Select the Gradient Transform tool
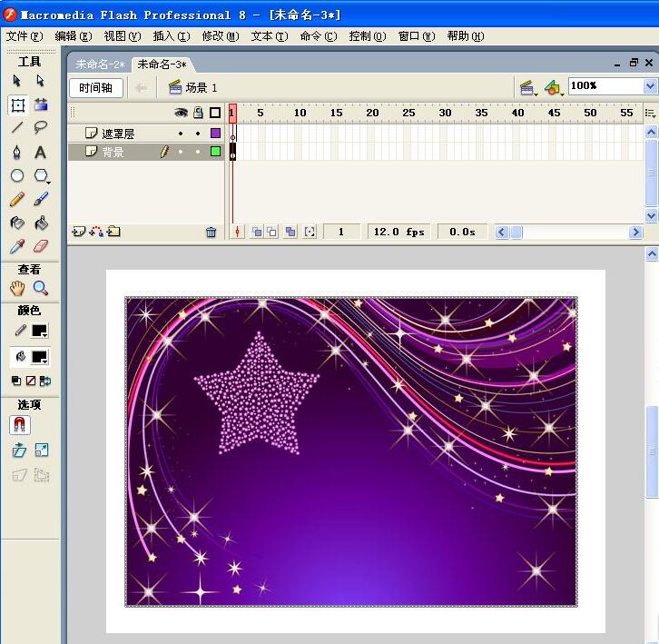The height and width of the screenshot is (644, 659). (41, 104)
